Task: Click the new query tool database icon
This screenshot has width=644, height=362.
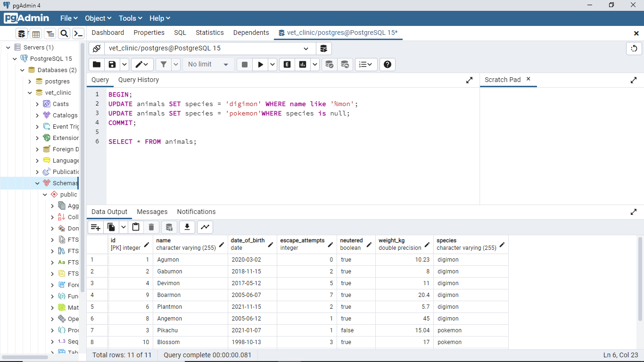Action: click(x=323, y=49)
